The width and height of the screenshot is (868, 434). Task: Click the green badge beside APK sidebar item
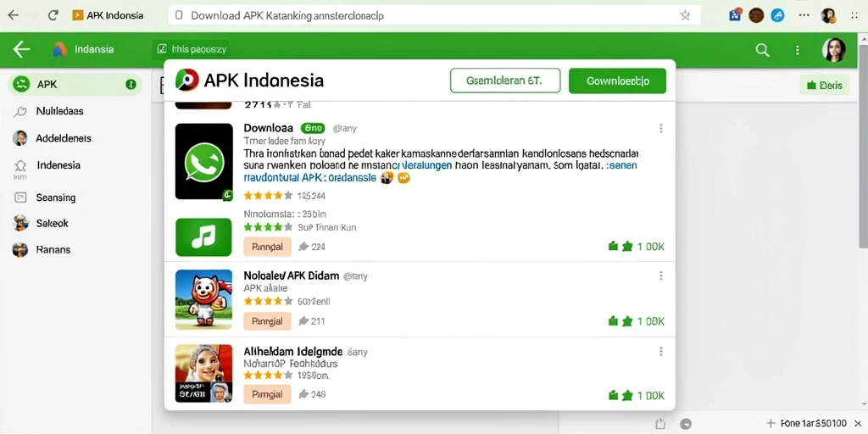(x=131, y=85)
